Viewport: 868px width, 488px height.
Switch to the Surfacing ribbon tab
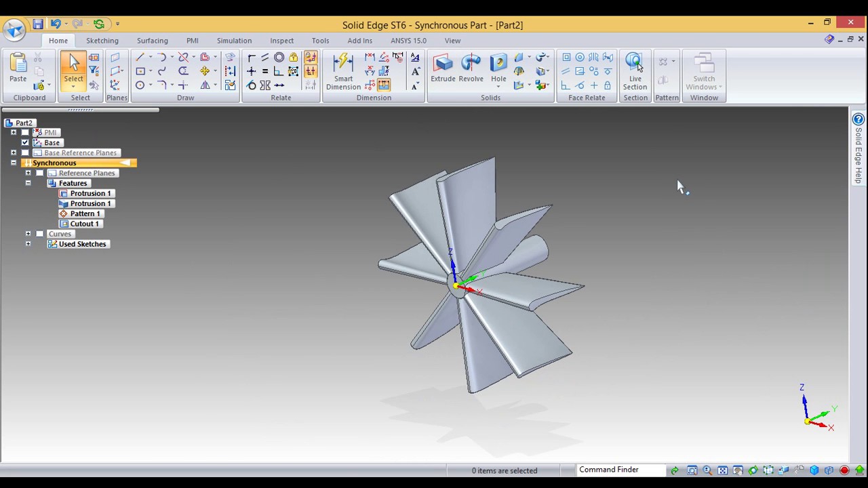(x=153, y=41)
